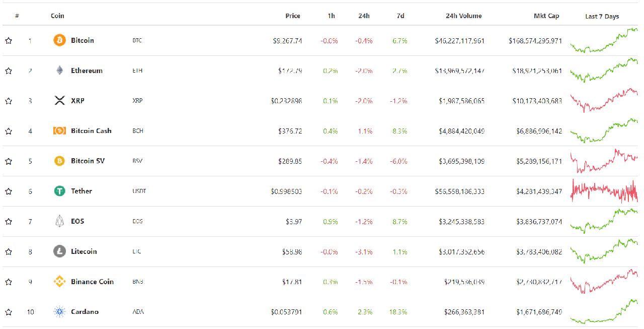The width and height of the screenshot is (644, 329).
Task: Star the Cardano row
Action: (x=9, y=312)
